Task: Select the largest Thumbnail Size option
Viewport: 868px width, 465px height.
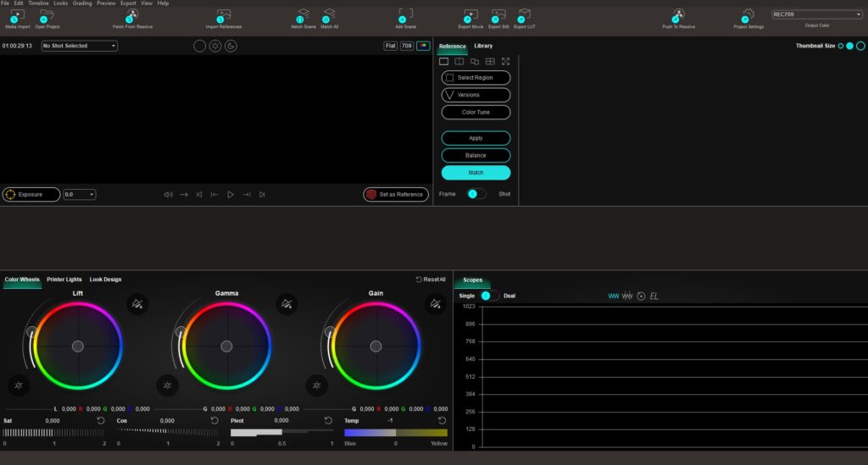Action: coord(860,46)
